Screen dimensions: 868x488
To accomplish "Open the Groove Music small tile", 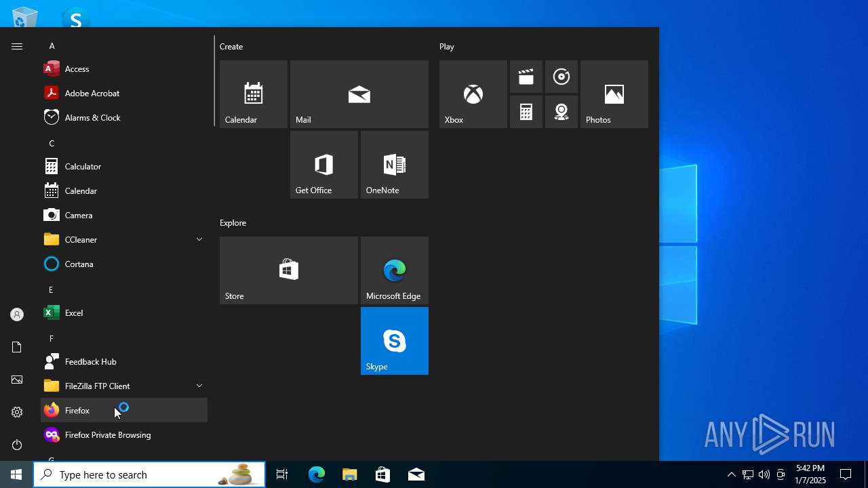I will pos(561,77).
